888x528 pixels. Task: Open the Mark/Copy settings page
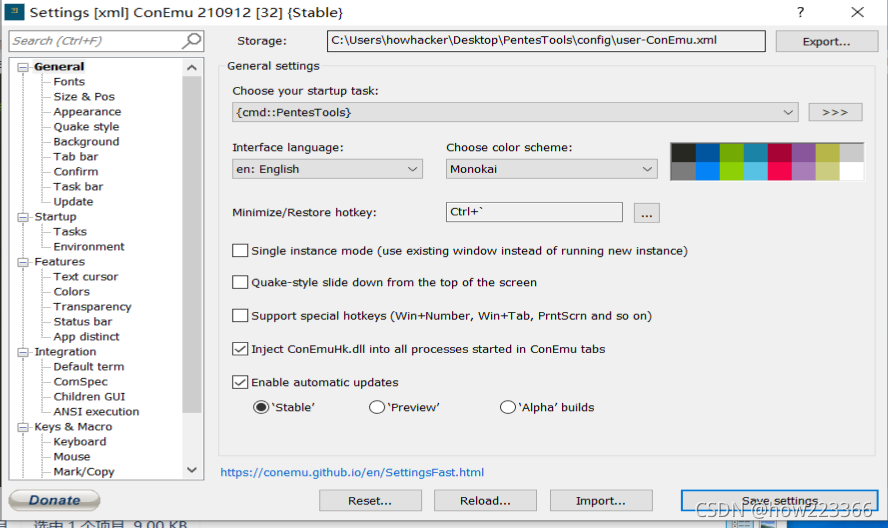pyautogui.click(x=84, y=472)
